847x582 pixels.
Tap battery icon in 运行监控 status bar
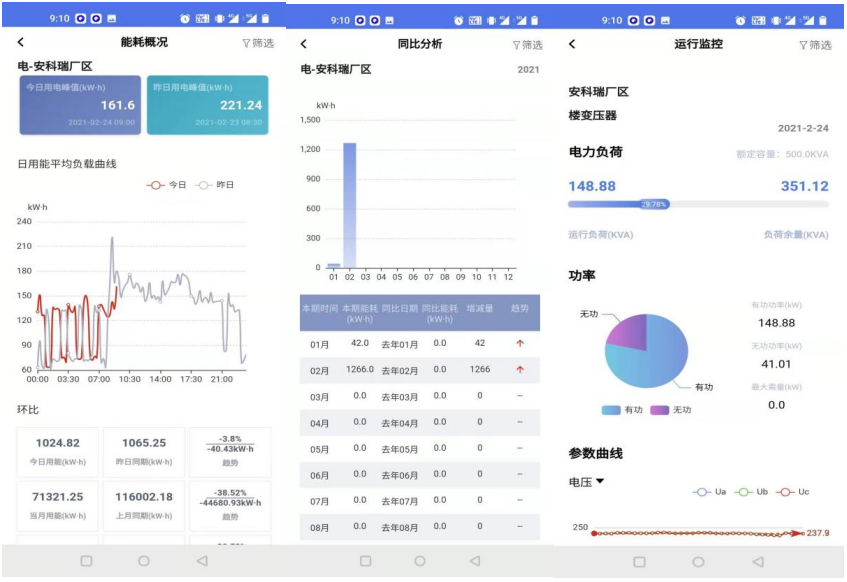(823, 21)
